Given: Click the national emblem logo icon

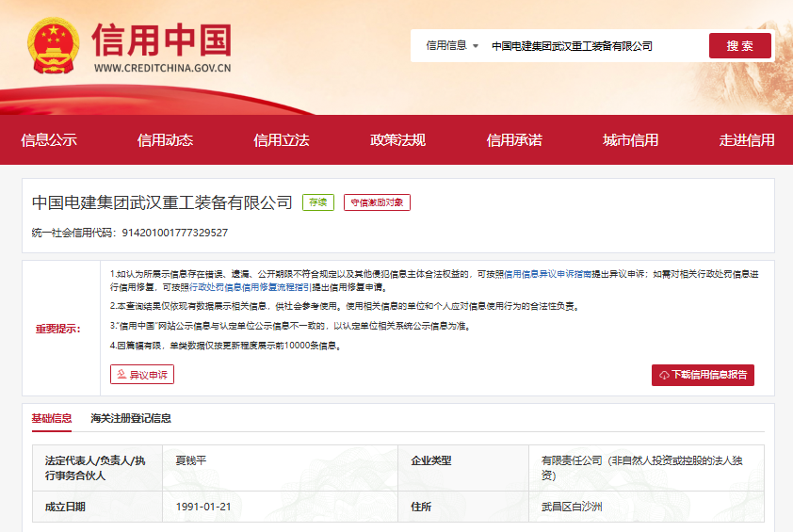Looking at the screenshot, I should 54,45.
